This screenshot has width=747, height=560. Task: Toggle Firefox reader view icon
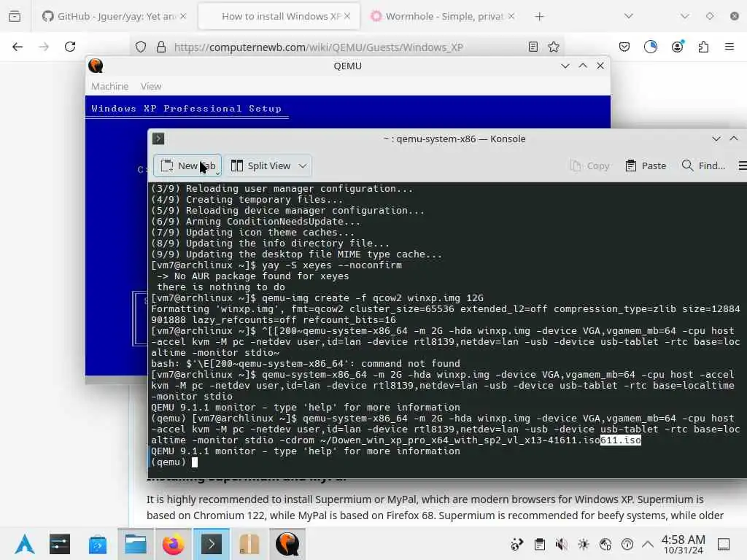point(533,47)
